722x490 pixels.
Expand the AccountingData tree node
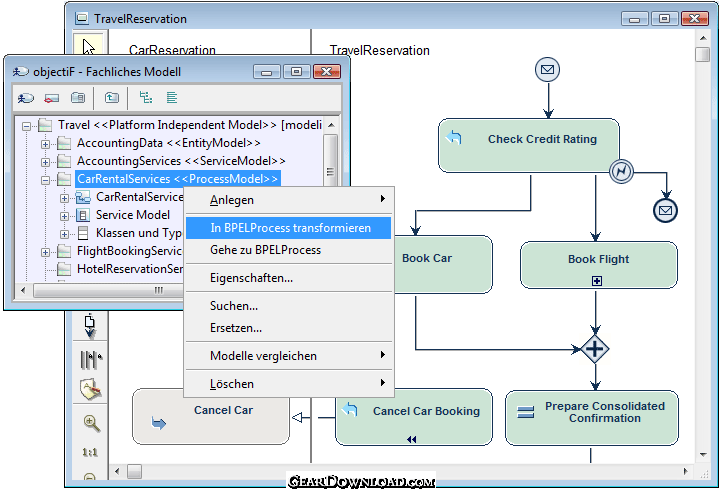(45, 144)
